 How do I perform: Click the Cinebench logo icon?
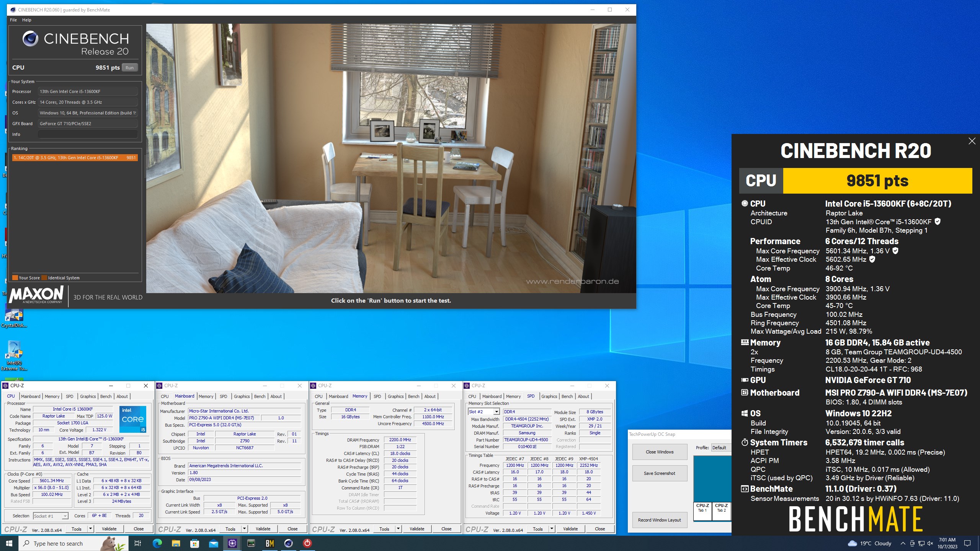30,38
